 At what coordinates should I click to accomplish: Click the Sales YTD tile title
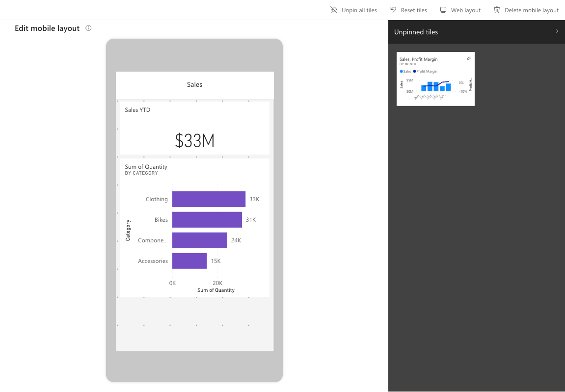137,110
